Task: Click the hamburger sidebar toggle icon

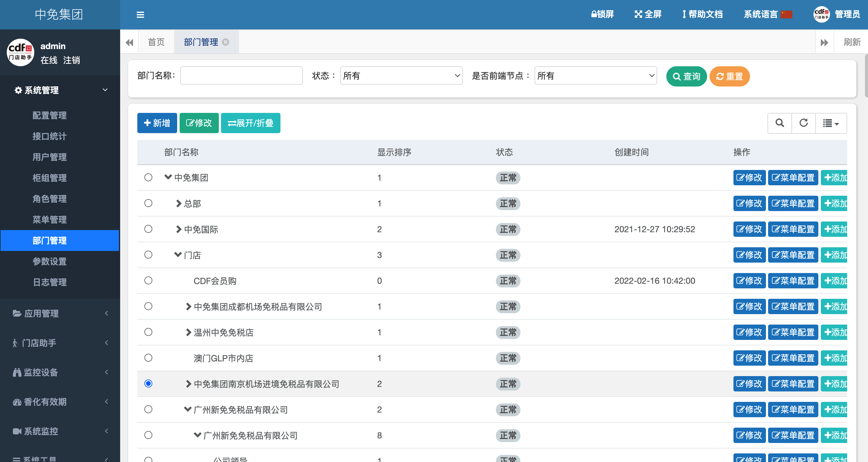Action: click(140, 14)
